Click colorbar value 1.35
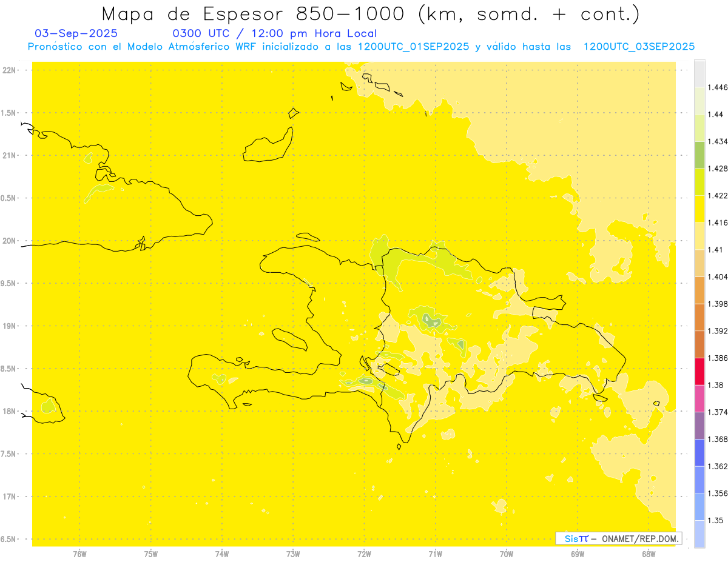This screenshot has width=728, height=562. point(715,520)
